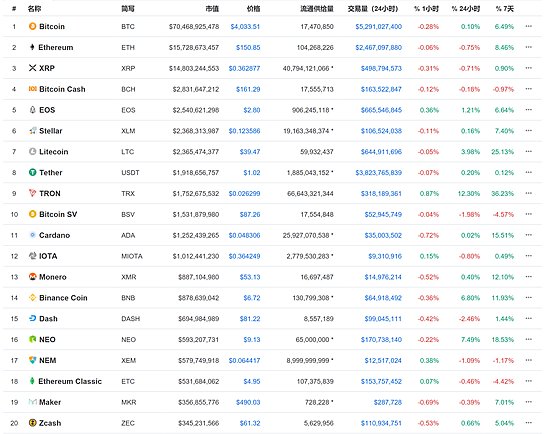Click the EOS logo icon
This screenshot has height=434, width=553.
32,110
